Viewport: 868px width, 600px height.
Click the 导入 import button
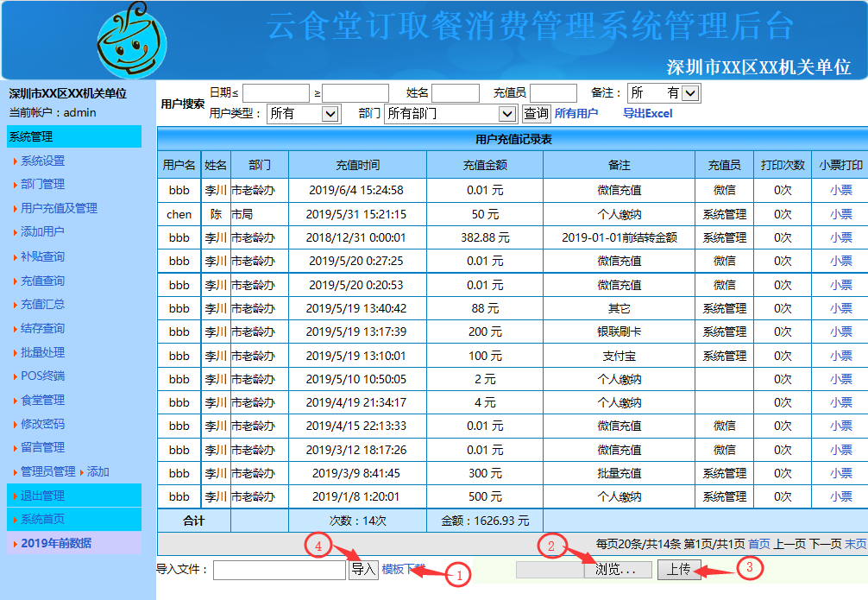coord(363,570)
